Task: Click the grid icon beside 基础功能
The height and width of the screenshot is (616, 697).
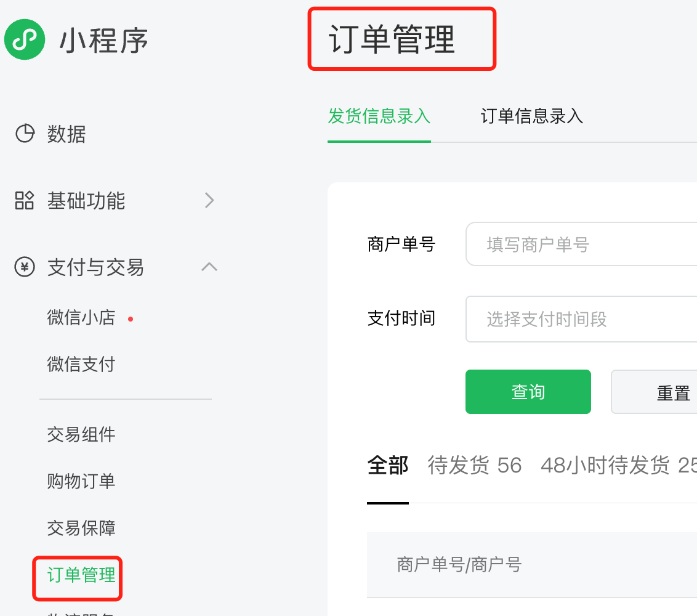Action: (25, 200)
